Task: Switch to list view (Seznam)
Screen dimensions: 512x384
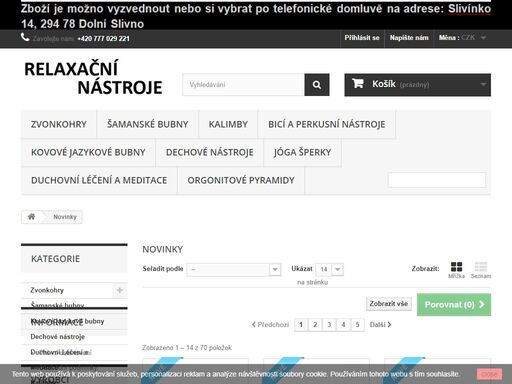Action: pos(481,270)
